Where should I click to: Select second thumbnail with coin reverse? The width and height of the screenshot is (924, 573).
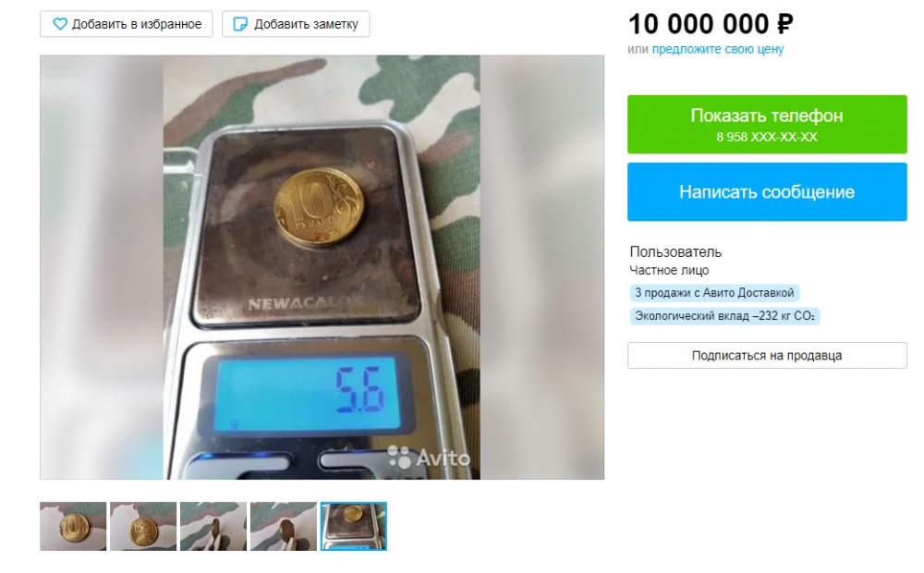tap(143, 527)
